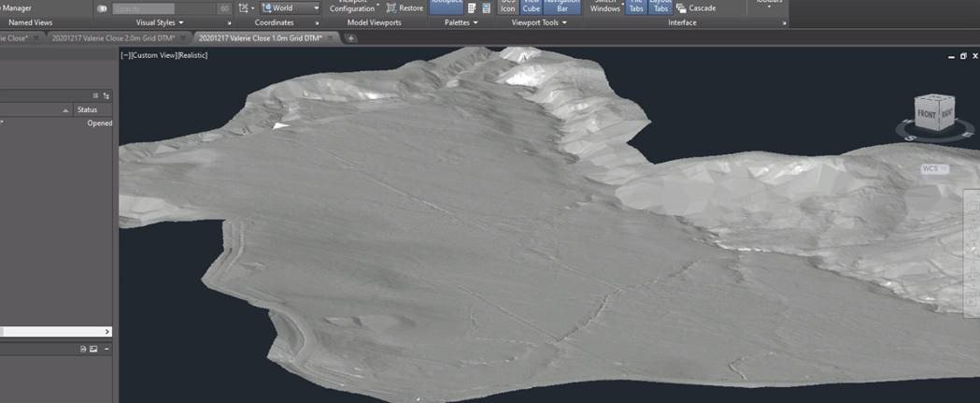
Task: Click the tree sort icon above Status column
Action: 107,95
